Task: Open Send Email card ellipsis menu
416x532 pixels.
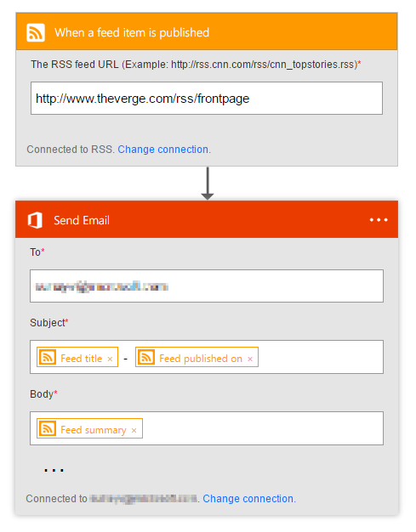Action: pyautogui.click(x=379, y=220)
